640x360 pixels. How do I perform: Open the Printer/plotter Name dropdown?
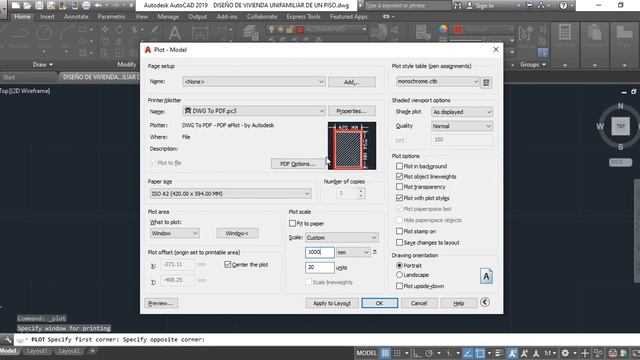click(x=254, y=111)
